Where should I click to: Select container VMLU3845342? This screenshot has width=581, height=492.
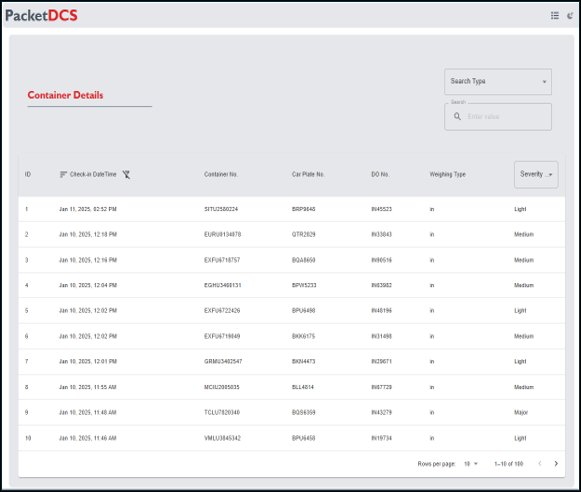[x=222, y=438]
